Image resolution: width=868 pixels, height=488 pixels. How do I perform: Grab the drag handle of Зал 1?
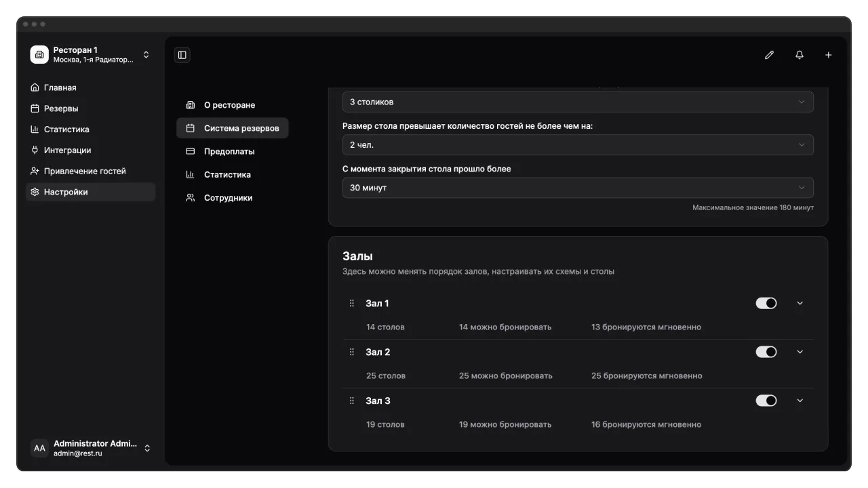[352, 304]
